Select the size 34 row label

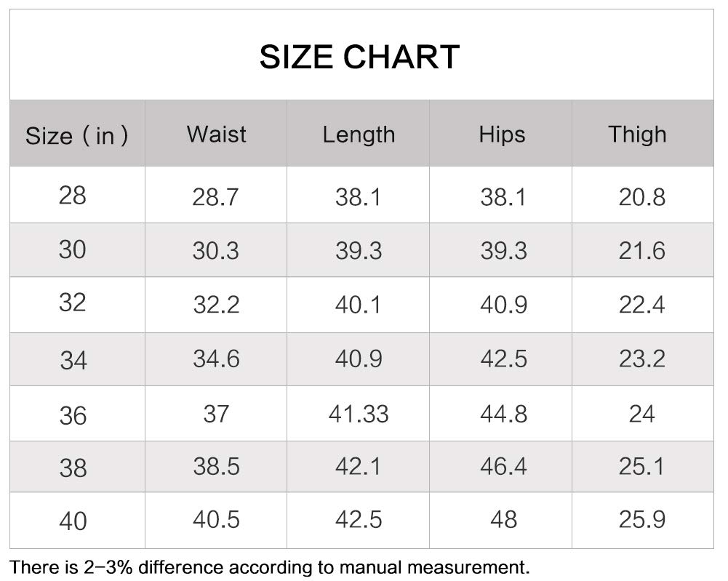point(73,361)
